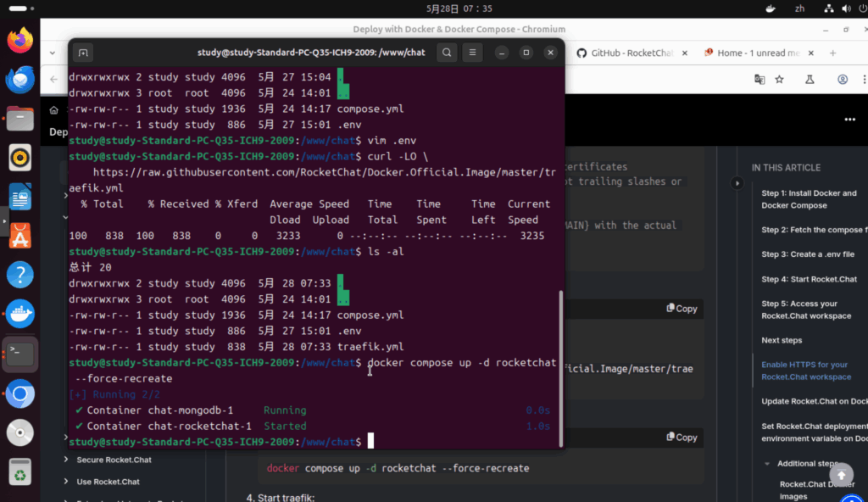868x502 pixels.
Task: Click the Chromium translate page icon
Action: 759,79
